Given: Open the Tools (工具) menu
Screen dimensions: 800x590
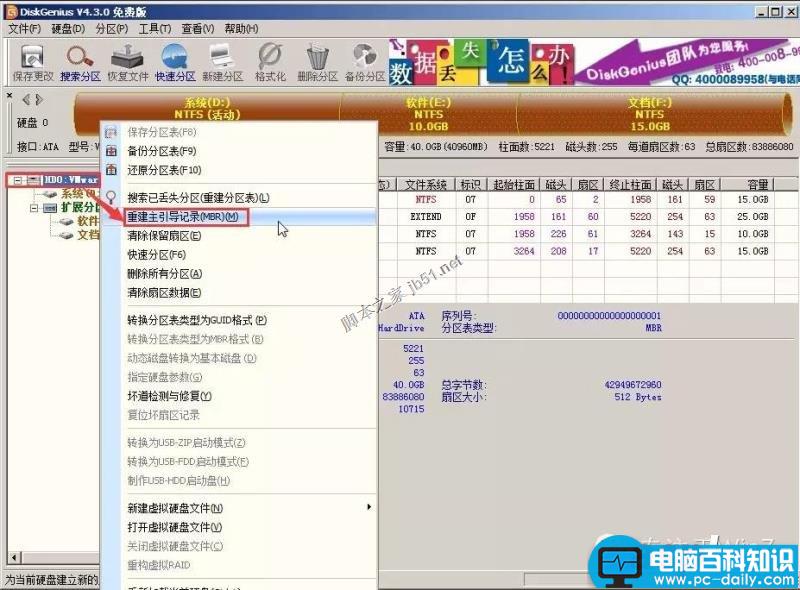Looking at the screenshot, I should (x=155, y=29).
